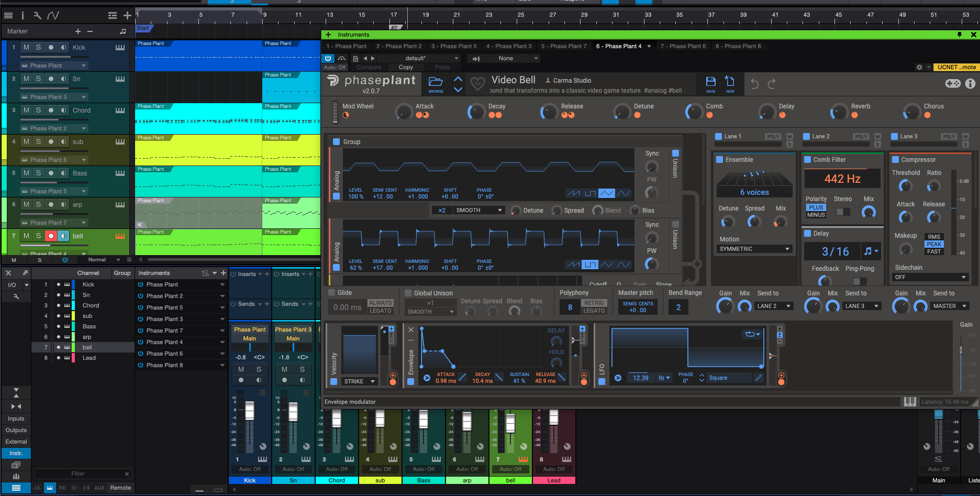This screenshot has height=496, width=980.
Task: Click Remote button at bottom bar
Action: tap(120, 488)
